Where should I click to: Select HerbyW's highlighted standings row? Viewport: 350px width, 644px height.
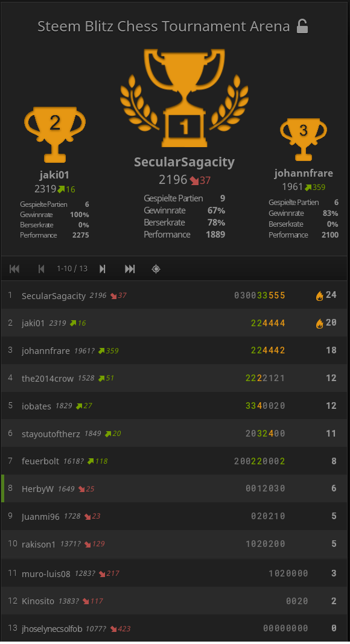coord(37,488)
